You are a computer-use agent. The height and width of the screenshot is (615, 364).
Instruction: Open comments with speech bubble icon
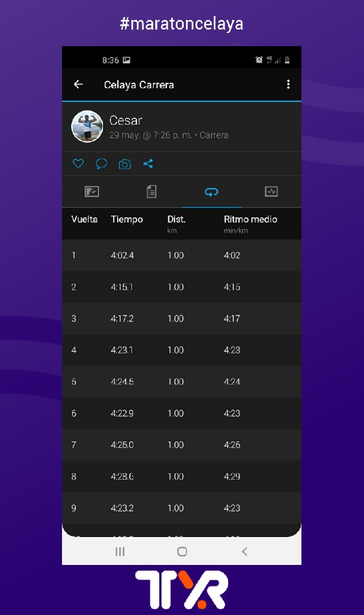pos(101,164)
